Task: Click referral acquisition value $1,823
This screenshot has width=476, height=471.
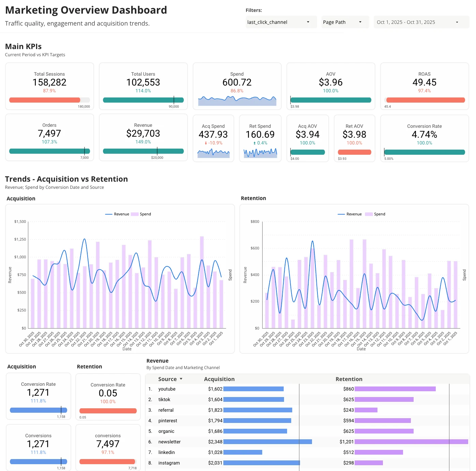Action: pyautogui.click(x=215, y=410)
